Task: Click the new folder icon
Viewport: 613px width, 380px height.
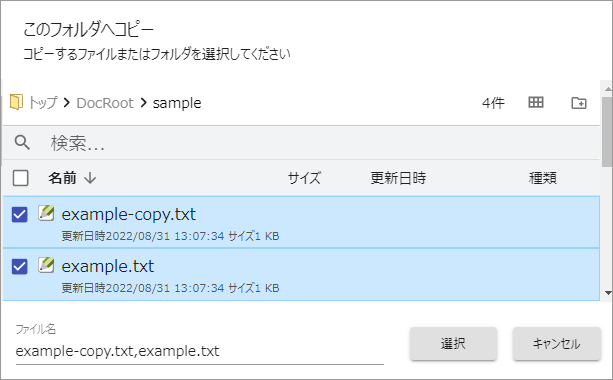Action: 579,103
